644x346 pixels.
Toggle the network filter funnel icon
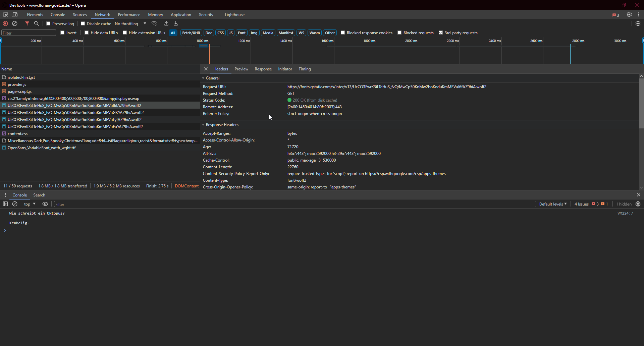[27, 23]
